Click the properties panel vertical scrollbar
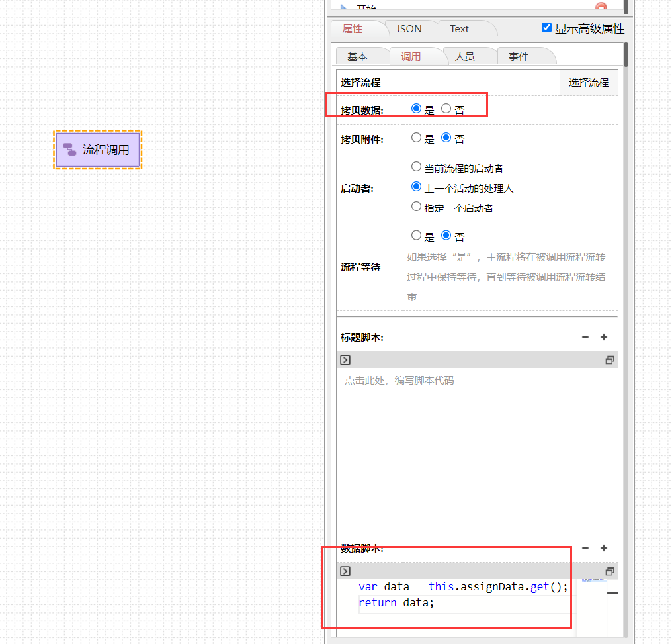This screenshot has height=644, width=672. tap(626, 54)
